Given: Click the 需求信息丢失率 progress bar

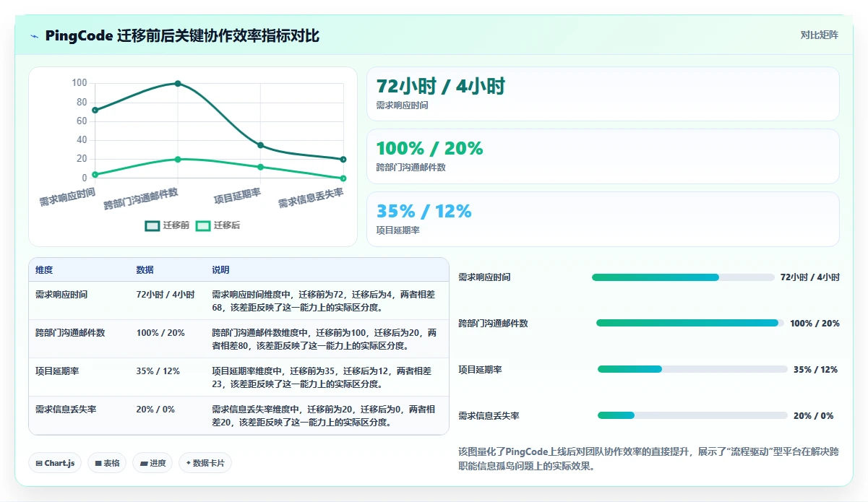Looking at the screenshot, I should (x=692, y=416).
